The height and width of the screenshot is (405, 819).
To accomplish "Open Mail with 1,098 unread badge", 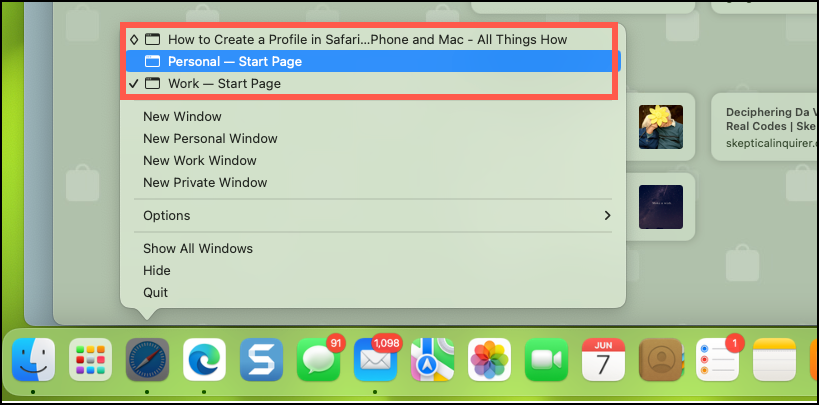I will [x=375, y=359].
